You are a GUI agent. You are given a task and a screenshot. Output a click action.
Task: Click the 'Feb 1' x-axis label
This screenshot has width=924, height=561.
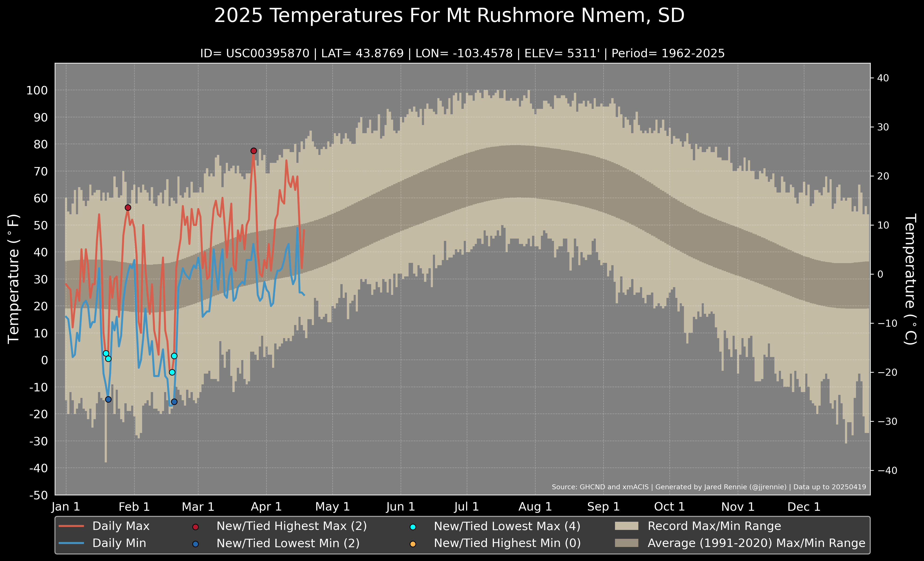coord(134,507)
